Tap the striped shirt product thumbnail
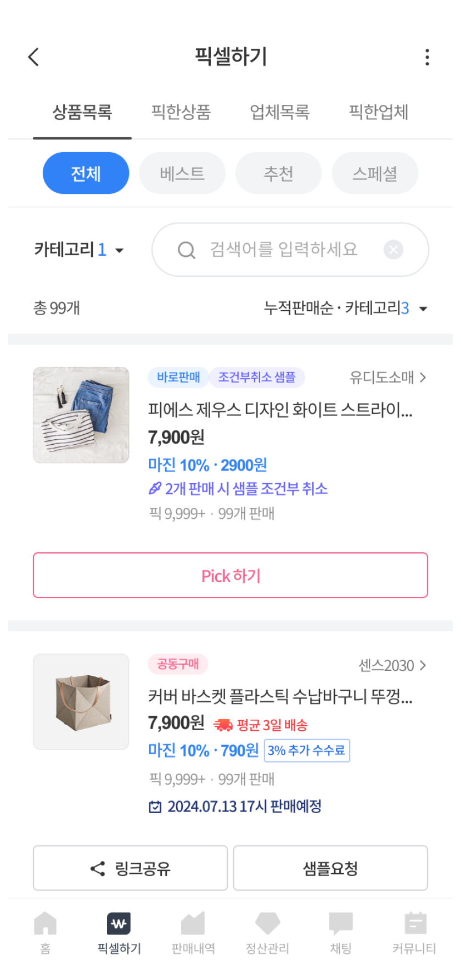Viewport: 461px width, 980px height. (81, 415)
